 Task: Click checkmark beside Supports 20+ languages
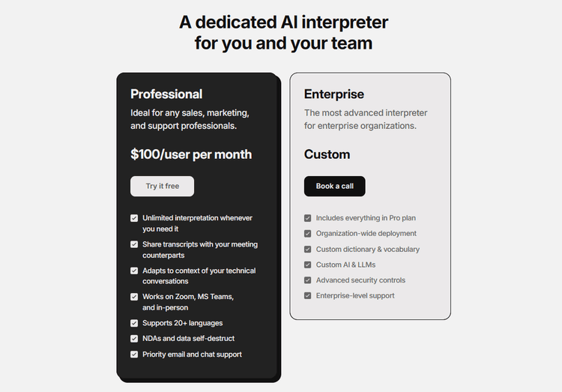pyautogui.click(x=134, y=323)
